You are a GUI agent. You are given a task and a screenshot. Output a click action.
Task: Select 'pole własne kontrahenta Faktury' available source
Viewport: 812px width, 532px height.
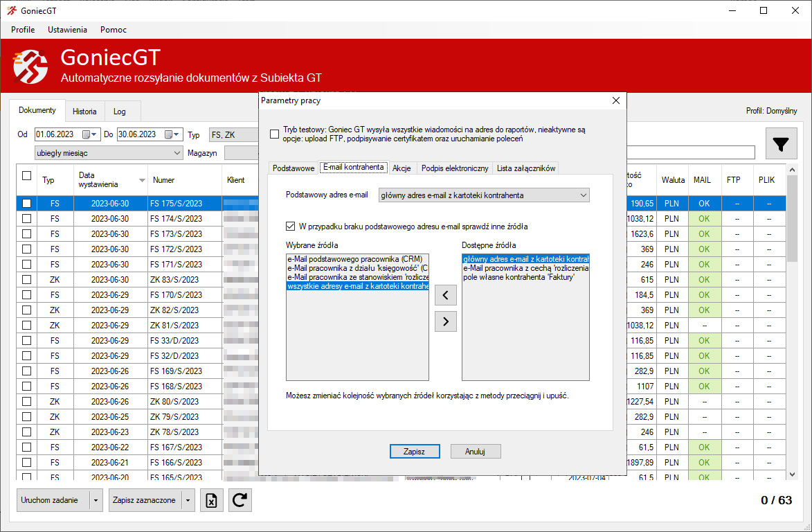click(525, 277)
